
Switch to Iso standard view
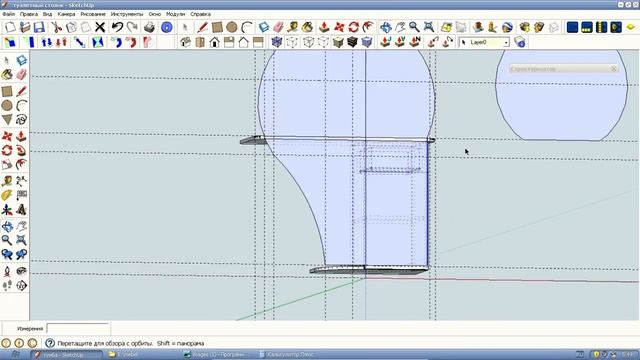pos(186,42)
